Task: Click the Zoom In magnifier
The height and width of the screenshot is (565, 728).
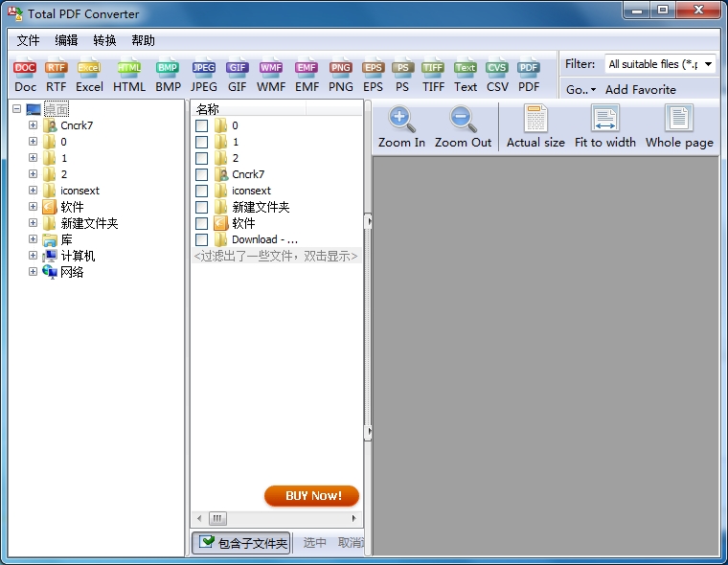Action: (401, 126)
